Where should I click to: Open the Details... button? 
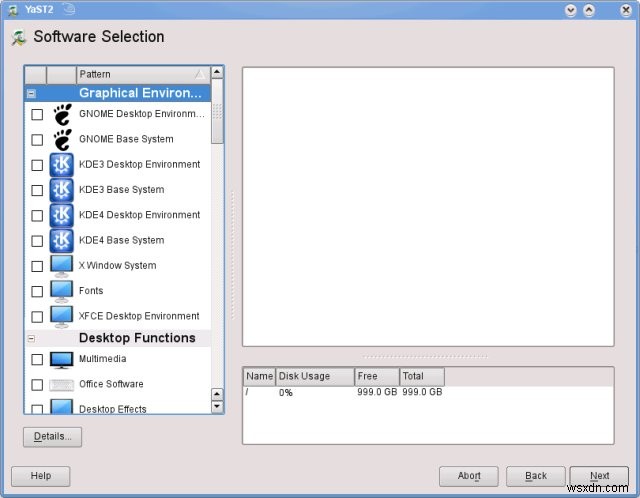[x=52, y=437]
